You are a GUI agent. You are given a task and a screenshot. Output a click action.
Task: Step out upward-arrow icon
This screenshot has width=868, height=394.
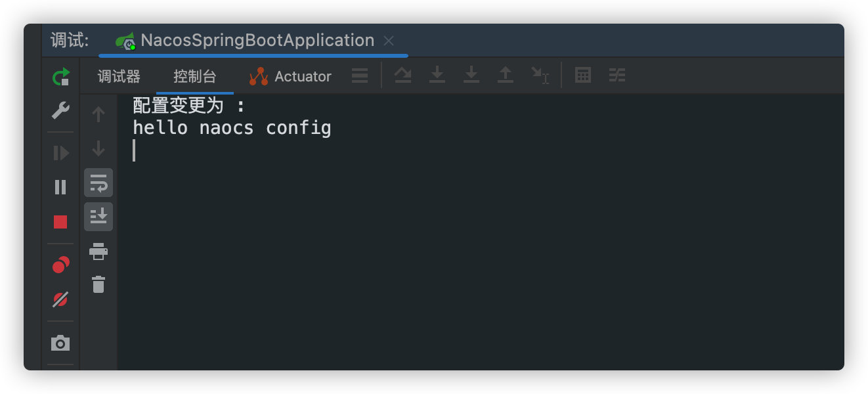tap(505, 76)
